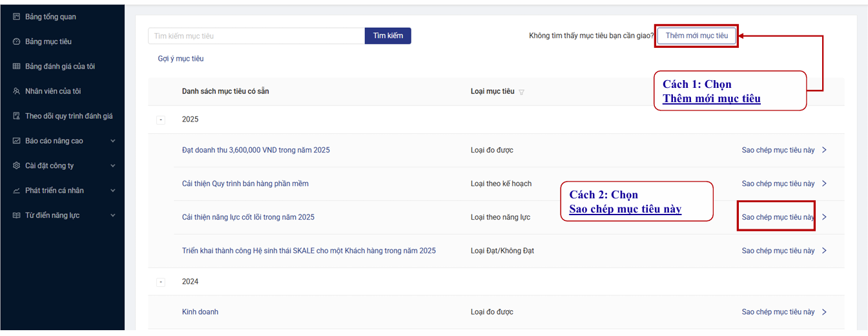The image size is (868, 336).
Task: Focus the Tìm kiếm mục tiêu search field
Action: click(256, 36)
